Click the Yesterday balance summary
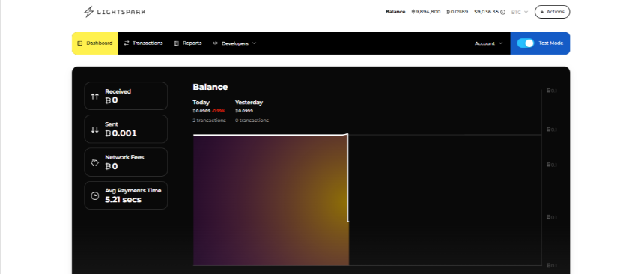The width and height of the screenshot is (644, 274). tap(252, 111)
